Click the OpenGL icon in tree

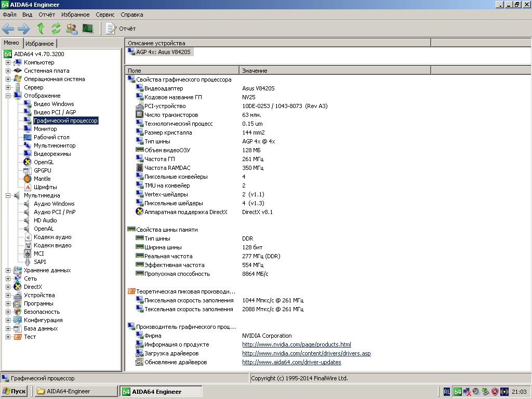pos(28,162)
